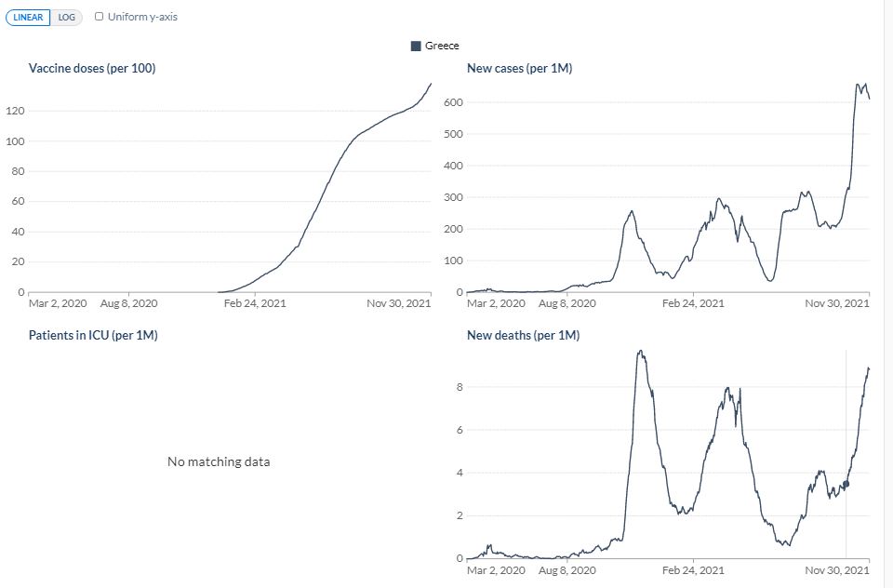Viewport: 893px width, 588px height.
Task: Click Nov 30, 2021 tick on deaths chart
Action: click(837, 569)
